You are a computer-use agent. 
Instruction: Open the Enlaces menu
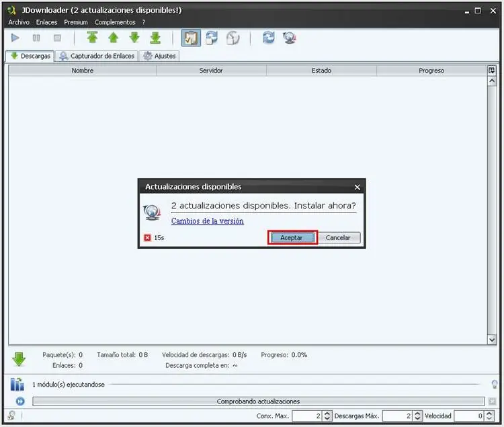[x=46, y=22]
